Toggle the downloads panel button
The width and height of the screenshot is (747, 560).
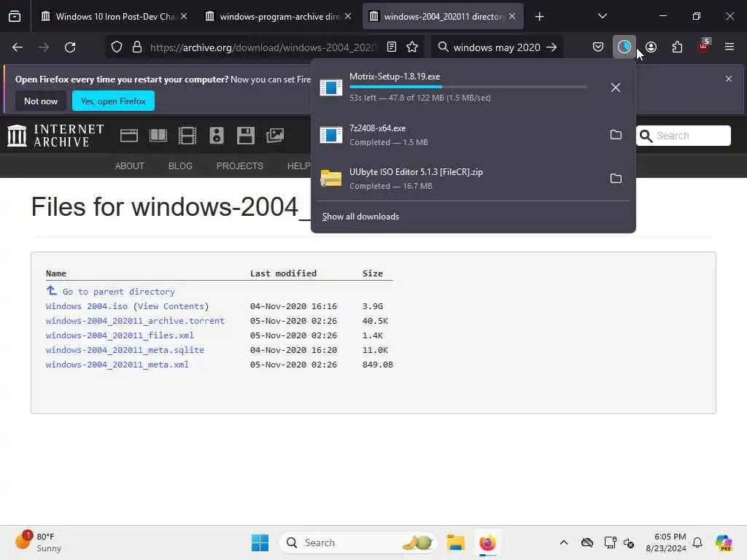(624, 47)
